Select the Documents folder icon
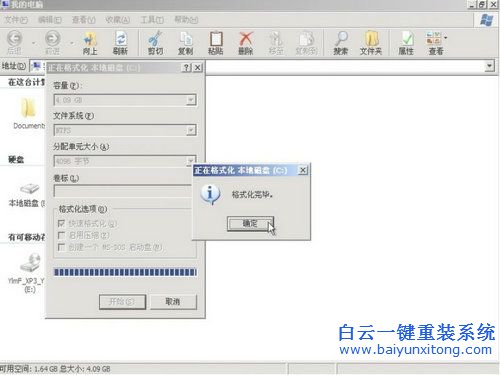This screenshot has width=500, height=375. (28, 108)
